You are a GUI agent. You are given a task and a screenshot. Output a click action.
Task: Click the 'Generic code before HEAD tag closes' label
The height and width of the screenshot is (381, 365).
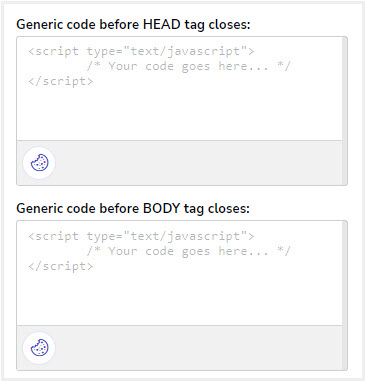(133, 25)
